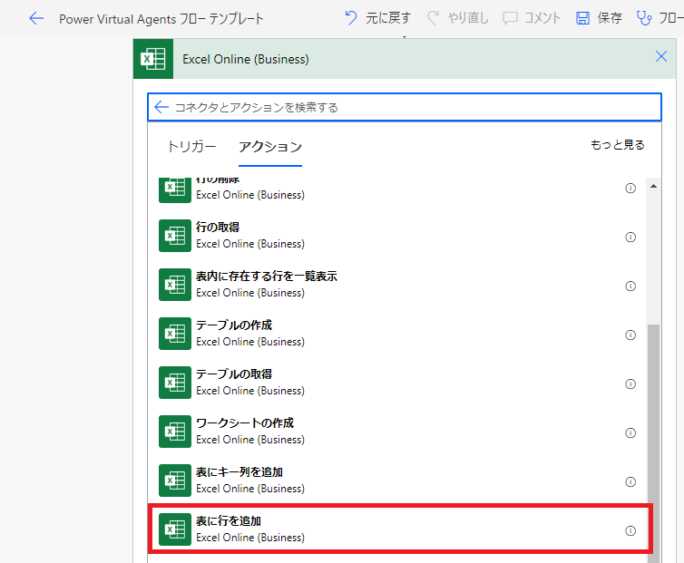Click the Excel icon beside 行の取得
The height and width of the screenshot is (563, 684).
pos(175,235)
